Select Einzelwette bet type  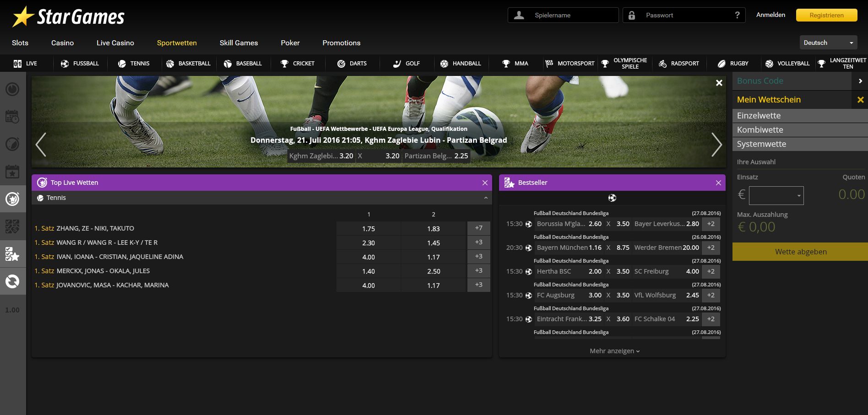800,116
